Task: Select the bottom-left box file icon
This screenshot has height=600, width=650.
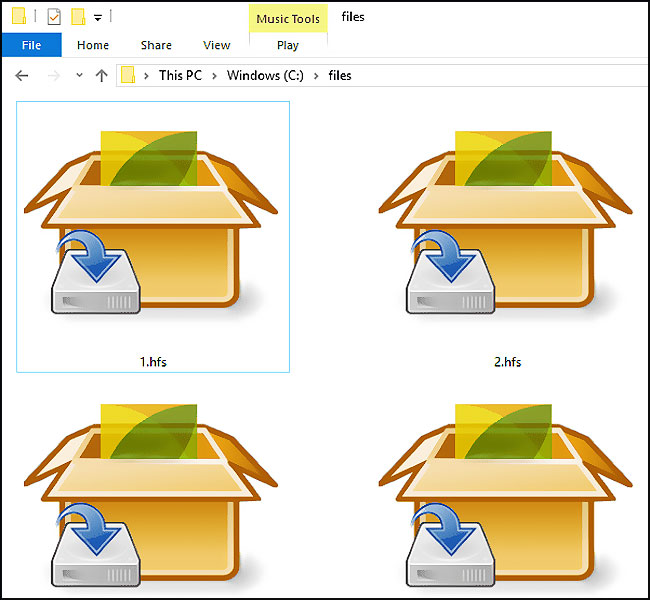Action: 150,496
